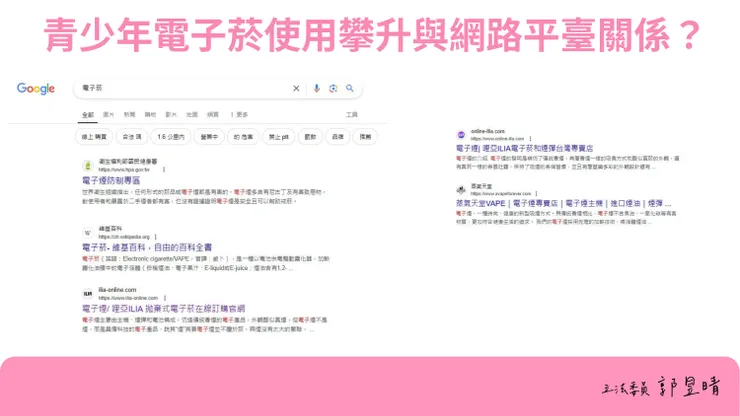
Task: Click the https://www.ilia-online.com URL text
Action: coord(128,298)
